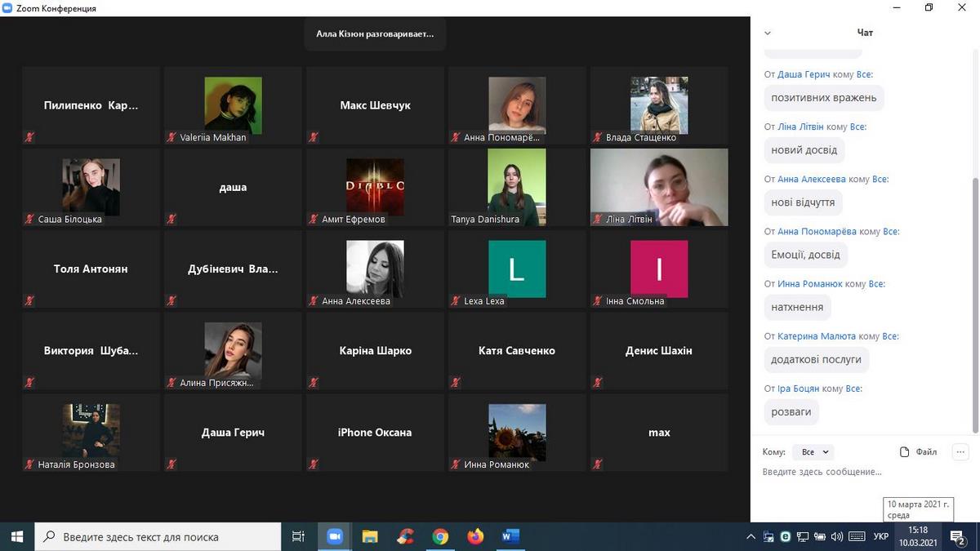
Task: Show hidden system tray icons
Action: pos(751,537)
